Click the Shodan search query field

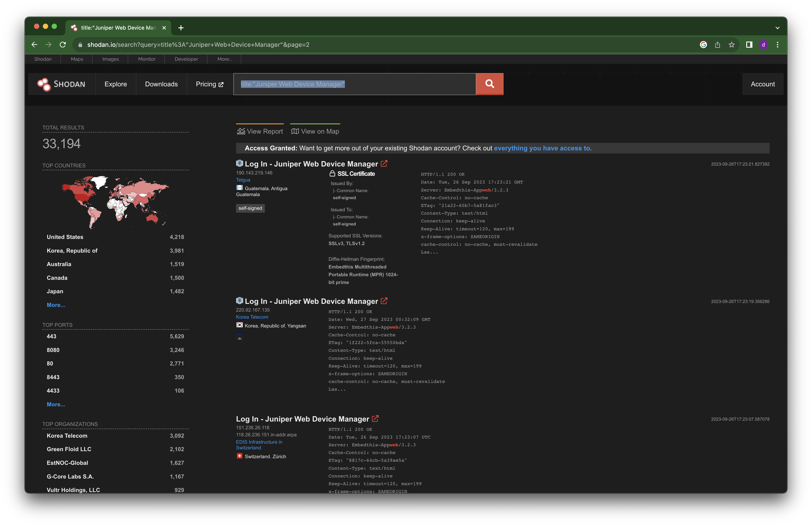coord(355,84)
